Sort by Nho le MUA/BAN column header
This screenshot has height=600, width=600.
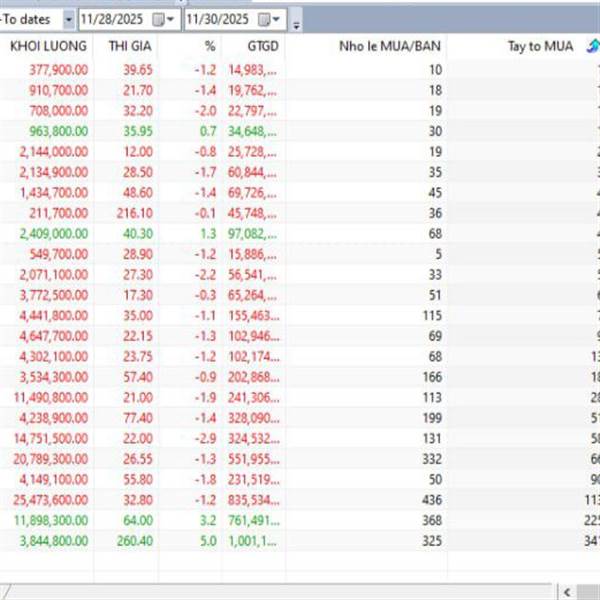pos(390,46)
